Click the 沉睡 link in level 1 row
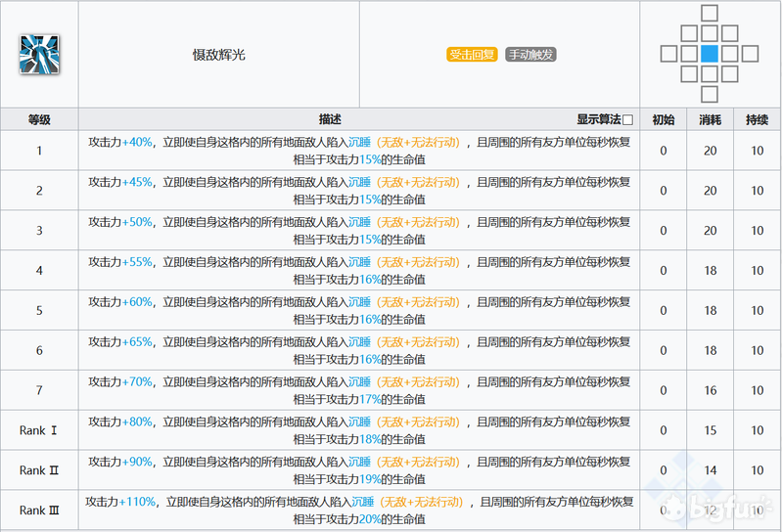 point(359,142)
